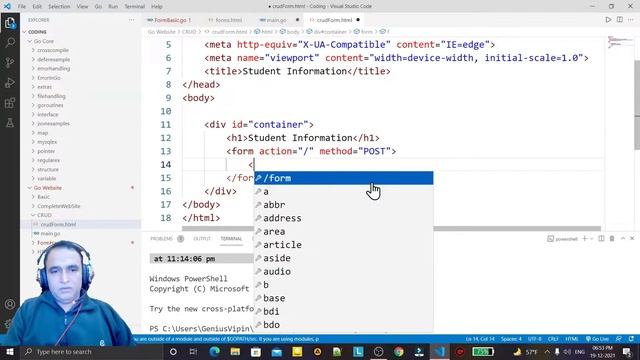Open the Source Control view
640x360 pixels.
tap(10, 62)
